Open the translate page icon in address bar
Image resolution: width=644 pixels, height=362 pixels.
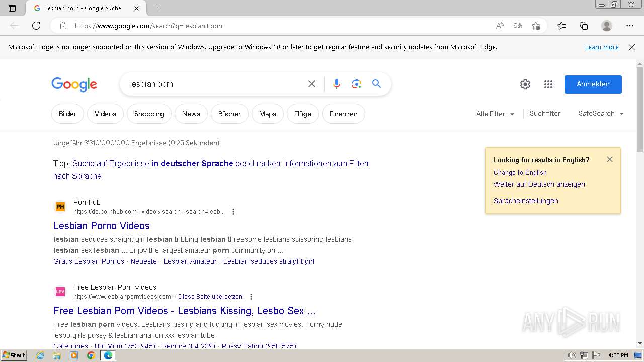(x=518, y=26)
